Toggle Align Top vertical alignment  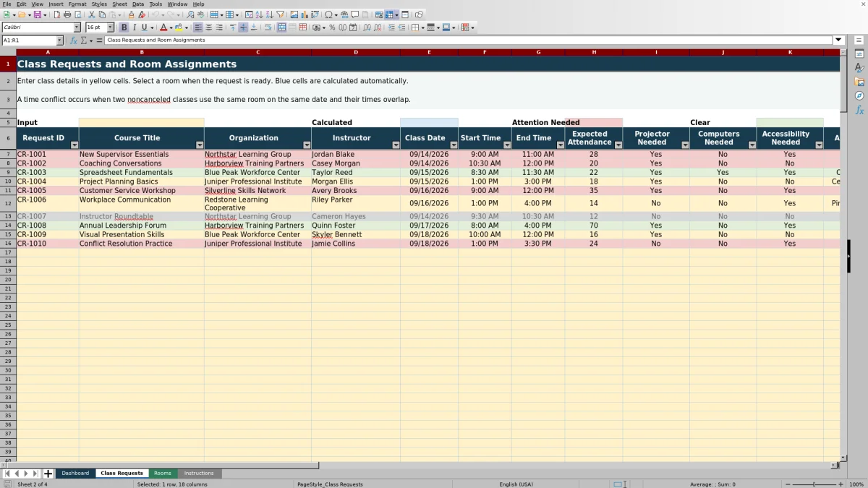[233, 27]
